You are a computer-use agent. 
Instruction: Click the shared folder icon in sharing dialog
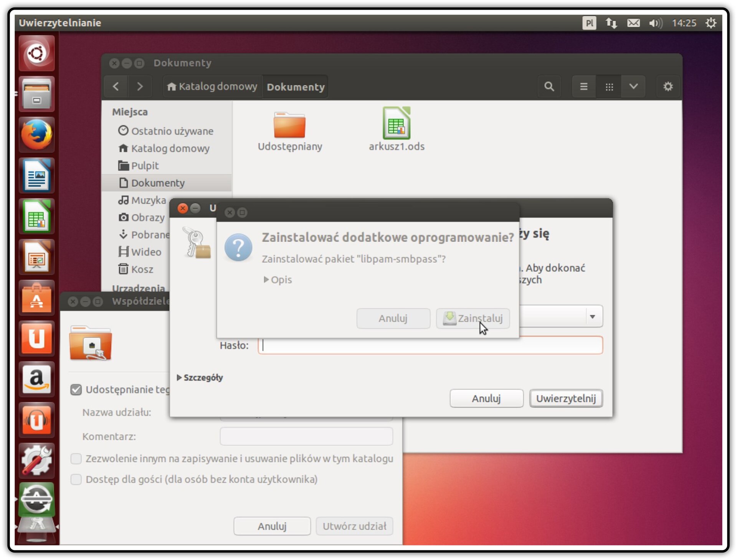click(x=91, y=343)
